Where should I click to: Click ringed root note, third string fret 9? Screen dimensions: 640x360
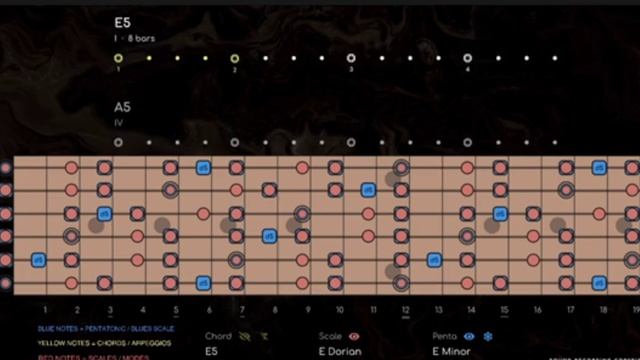coord(302,214)
